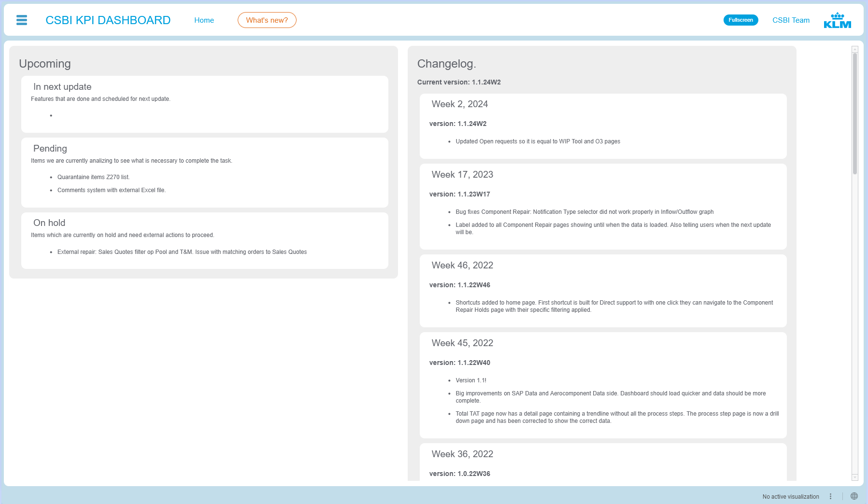Open the hamburger navigation menu

(x=22, y=20)
